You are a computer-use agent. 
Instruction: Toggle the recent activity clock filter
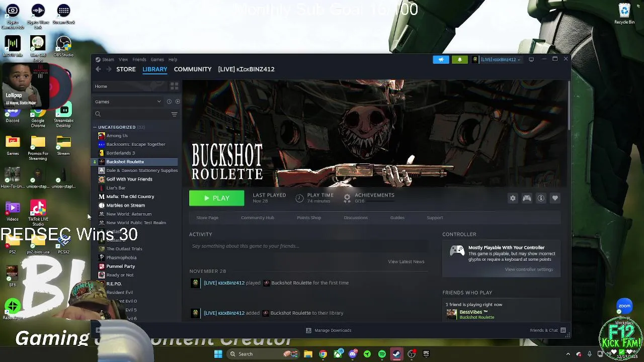click(x=169, y=102)
